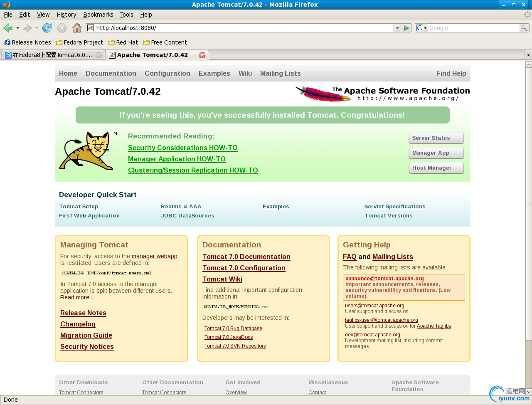Screen dimensions: 532x405
Task: Open the Security Notices link
Action: point(87,347)
